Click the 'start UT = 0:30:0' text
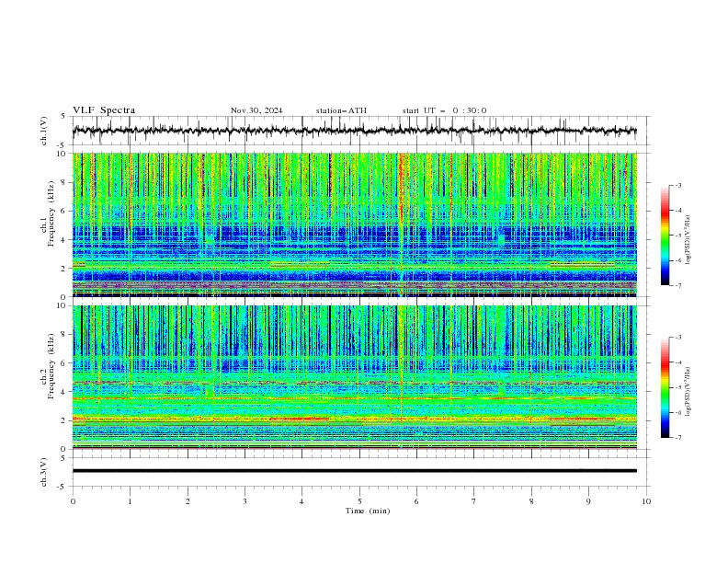 [x=444, y=110]
